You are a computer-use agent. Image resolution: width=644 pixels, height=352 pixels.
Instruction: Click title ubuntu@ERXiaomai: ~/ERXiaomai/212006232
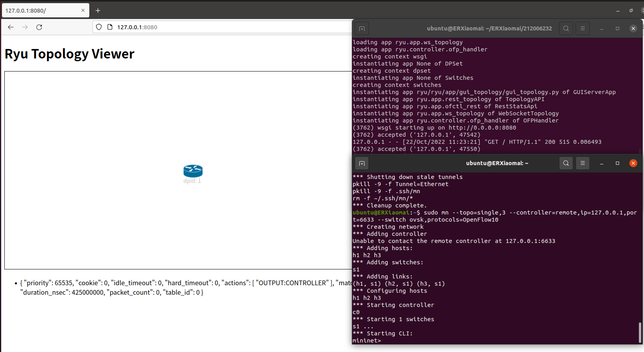pos(489,28)
